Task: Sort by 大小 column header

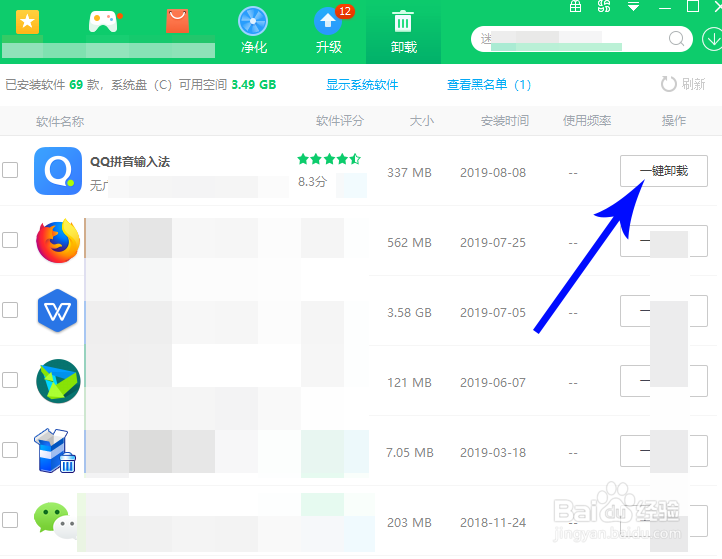Action: pyautogui.click(x=422, y=121)
